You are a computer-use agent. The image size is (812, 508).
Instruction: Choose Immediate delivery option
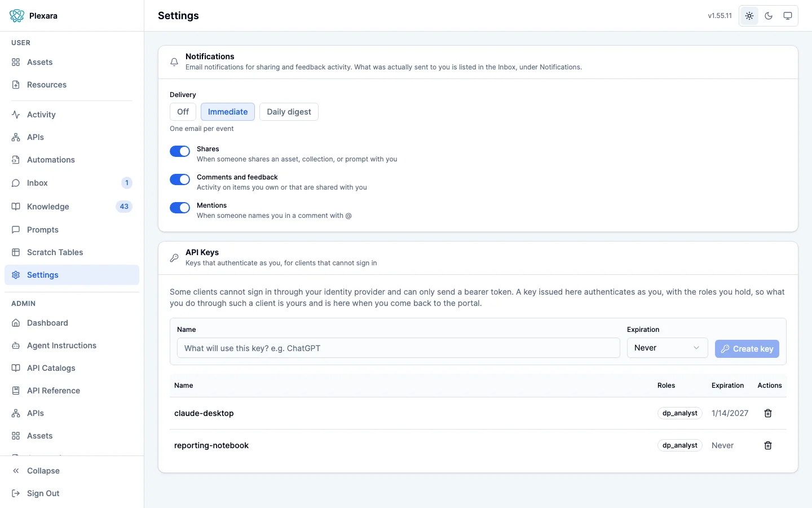228,112
